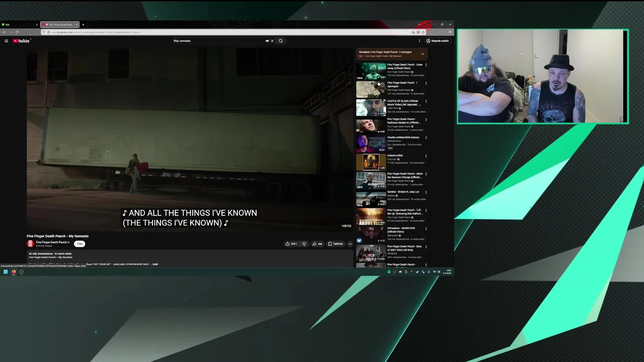Open options menu for 'Indestructible' video
Screen dimensions: 644x362
(x=426, y=156)
